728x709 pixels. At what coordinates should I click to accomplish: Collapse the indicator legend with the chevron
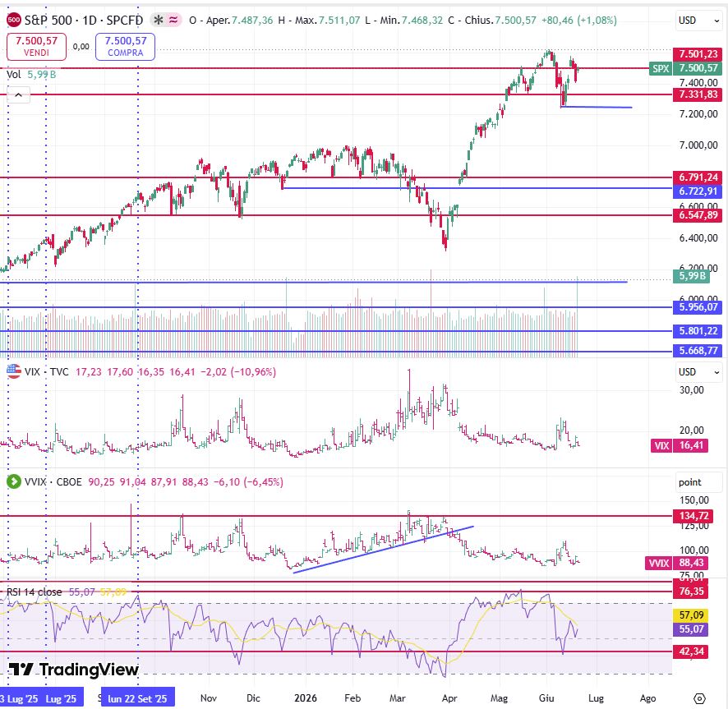click(x=18, y=95)
